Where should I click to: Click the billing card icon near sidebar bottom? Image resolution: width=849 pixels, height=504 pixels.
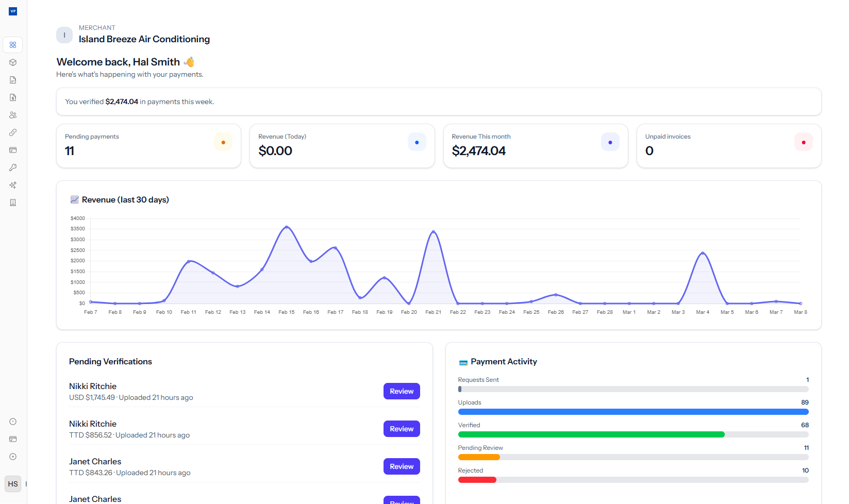pyautogui.click(x=13, y=439)
